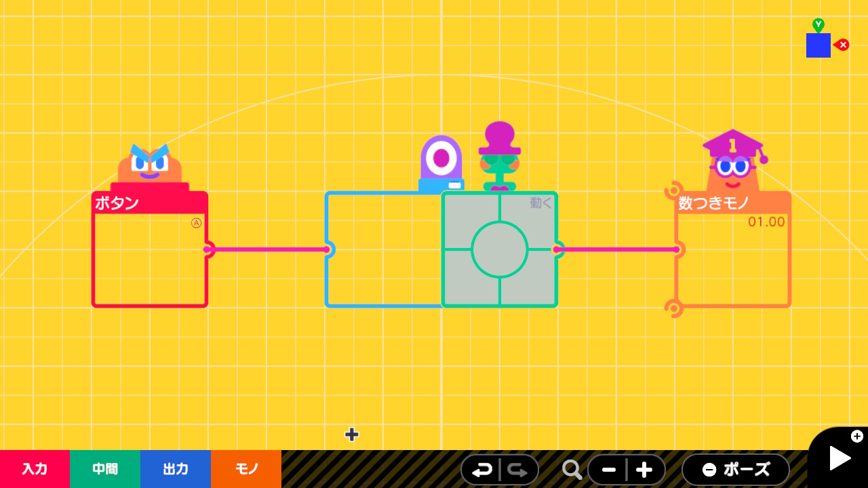This screenshot has width=868, height=488.
Task: Click the wire between ボタン and blue Nodon
Action: coord(268,249)
